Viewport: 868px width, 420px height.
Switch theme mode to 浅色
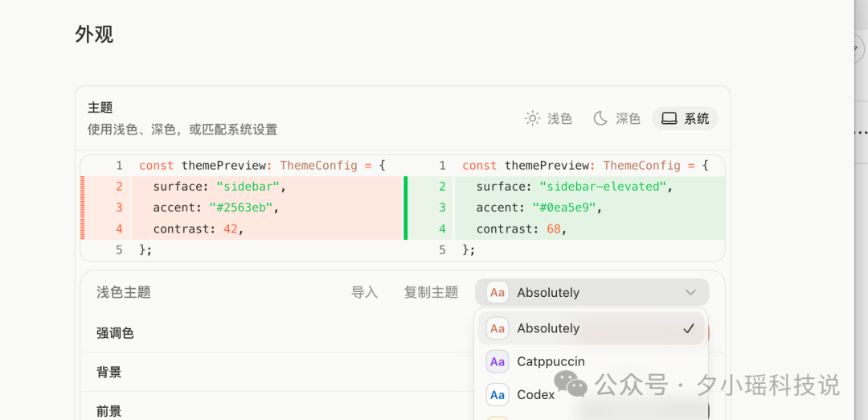pos(549,118)
